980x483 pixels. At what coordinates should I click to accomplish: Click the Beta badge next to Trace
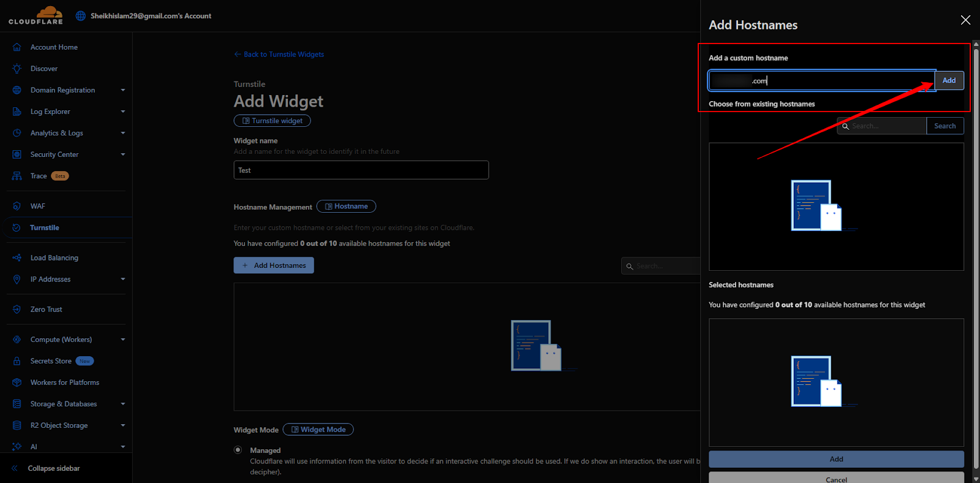click(60, 176)
